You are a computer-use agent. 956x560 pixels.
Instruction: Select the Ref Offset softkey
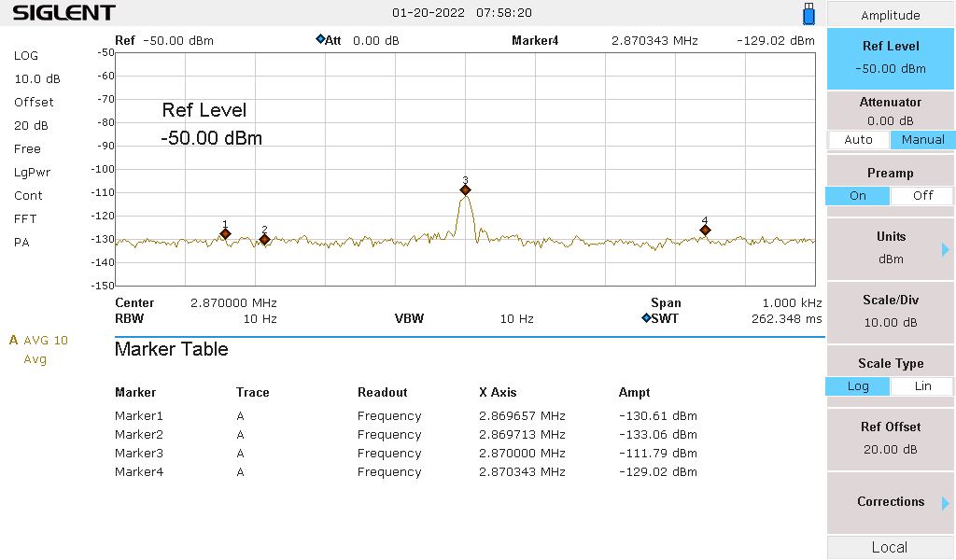pos(890,438)
